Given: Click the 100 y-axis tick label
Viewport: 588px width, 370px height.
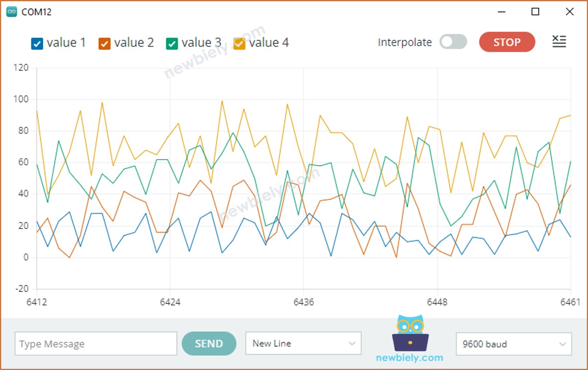Looking at the screenshot, I should [x=21, y=99].
